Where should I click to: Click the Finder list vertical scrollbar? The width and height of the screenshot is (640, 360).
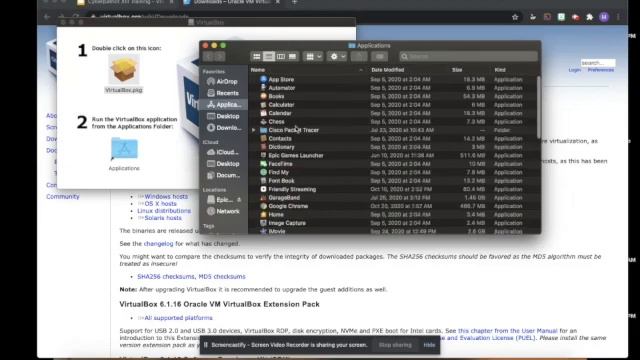tap(539, 107)
